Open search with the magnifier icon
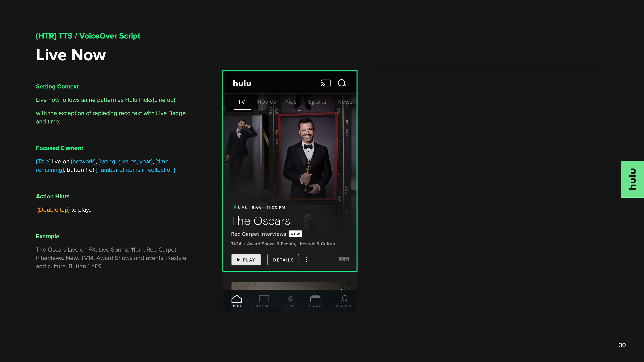The height and width of the screenshot is (362, 644). tap(342, 83)
